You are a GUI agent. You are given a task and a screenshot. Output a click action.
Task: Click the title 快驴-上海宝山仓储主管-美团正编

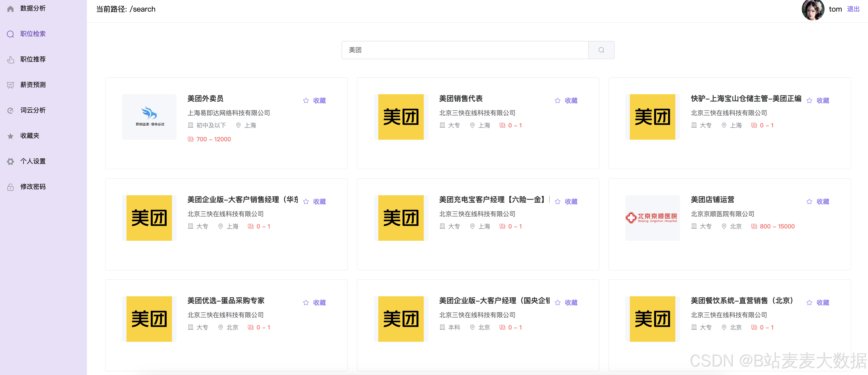[x=746, y=99]
